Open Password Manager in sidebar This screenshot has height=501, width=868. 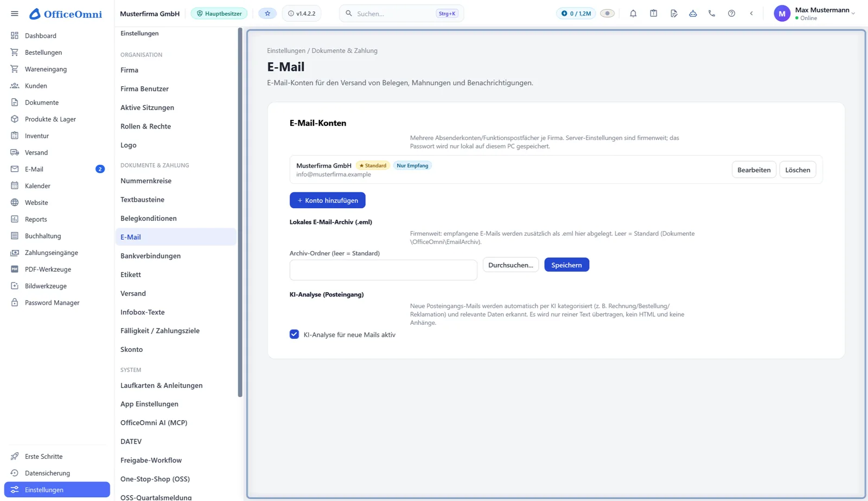(x=57, y=303)
